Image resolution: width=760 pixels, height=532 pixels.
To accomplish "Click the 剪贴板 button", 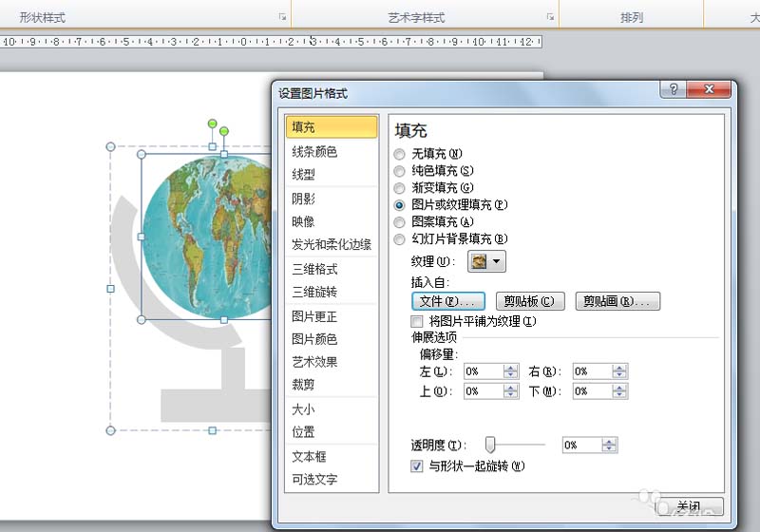I will (530, 301).
